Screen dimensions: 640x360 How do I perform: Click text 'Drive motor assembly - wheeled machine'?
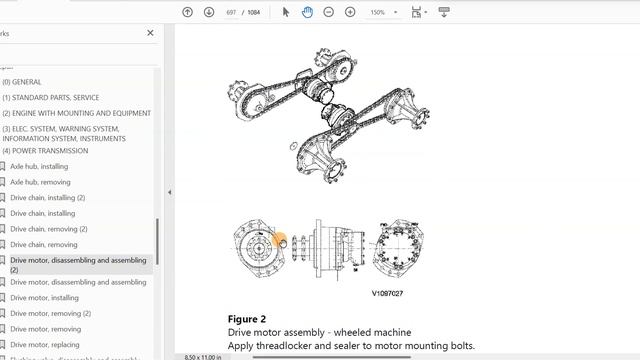pyautogui.click(x=320, y=332)
